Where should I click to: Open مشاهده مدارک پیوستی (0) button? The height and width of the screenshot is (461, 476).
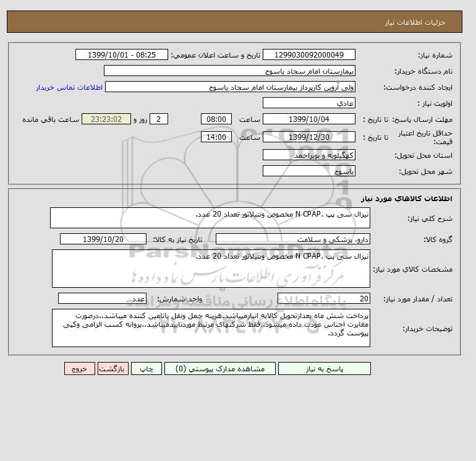(x=220, y=369)
